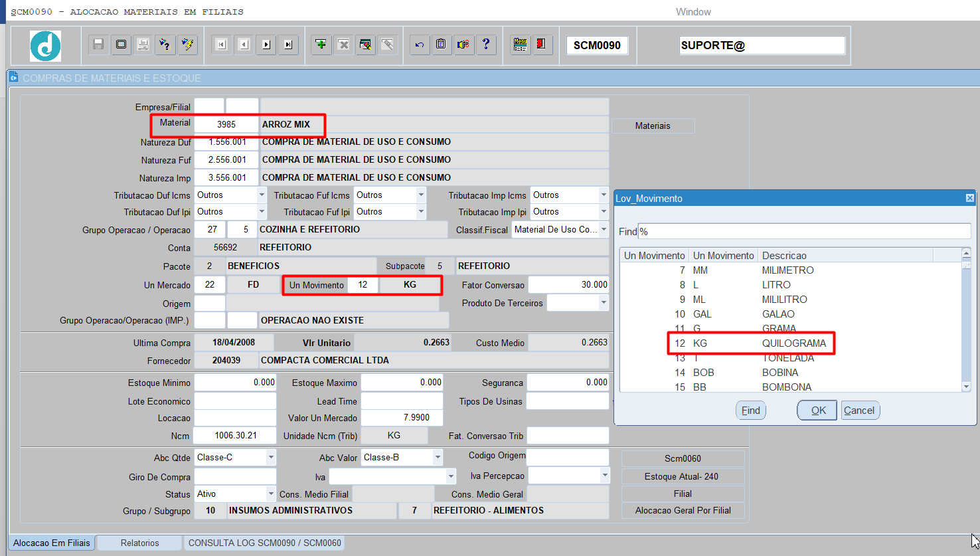Open the Iva dropdown
The image size is (980, 556).
(x=451, y=476)
